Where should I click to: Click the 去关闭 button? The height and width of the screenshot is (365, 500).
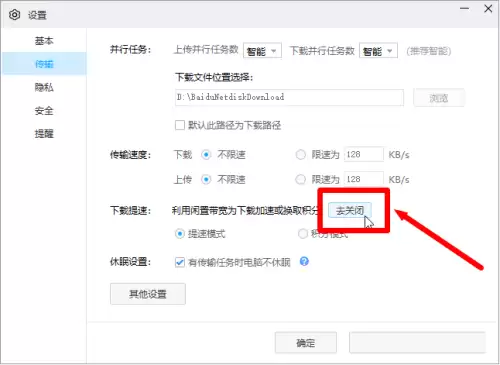pos(350,211)
